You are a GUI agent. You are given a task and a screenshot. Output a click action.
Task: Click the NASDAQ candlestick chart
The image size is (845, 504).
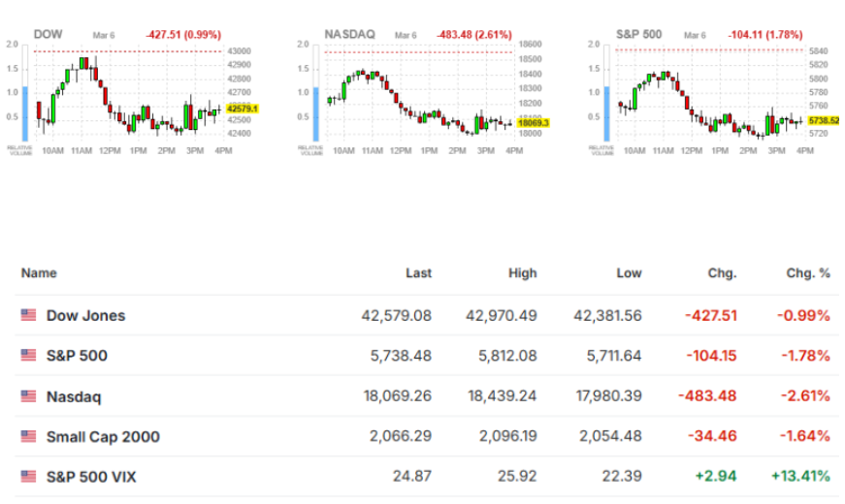coord(419,93)
